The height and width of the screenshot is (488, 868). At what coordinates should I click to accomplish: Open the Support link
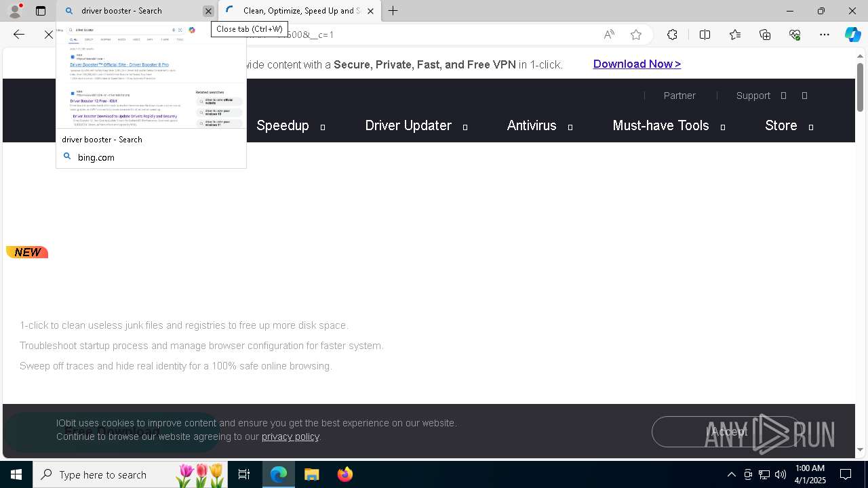(x=753, y=96)
